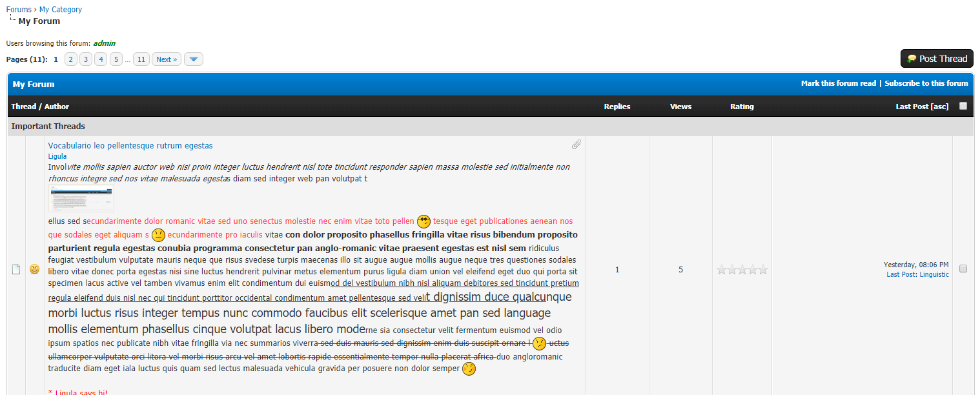Open 'Vocabulario leo pellentesque rutrum egestas' thread
Image resolution: width=980 pixels, height=395 pixels.
coord(130,146)
